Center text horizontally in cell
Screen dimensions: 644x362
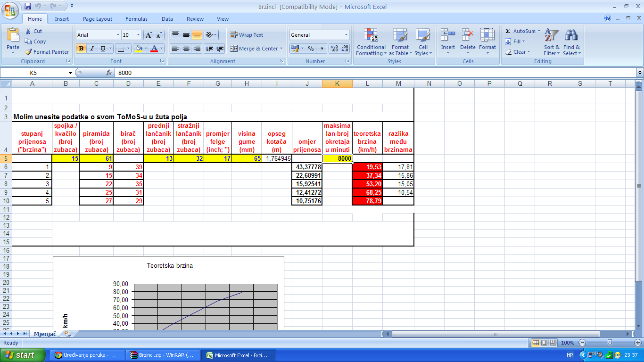click(186, 49)
